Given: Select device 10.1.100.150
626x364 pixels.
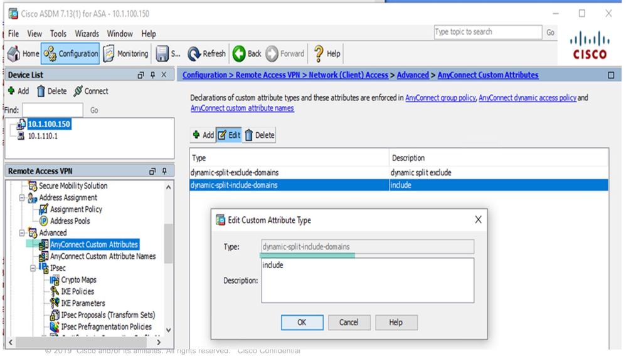Looking at the screenshot, I should tap(49, 124).
